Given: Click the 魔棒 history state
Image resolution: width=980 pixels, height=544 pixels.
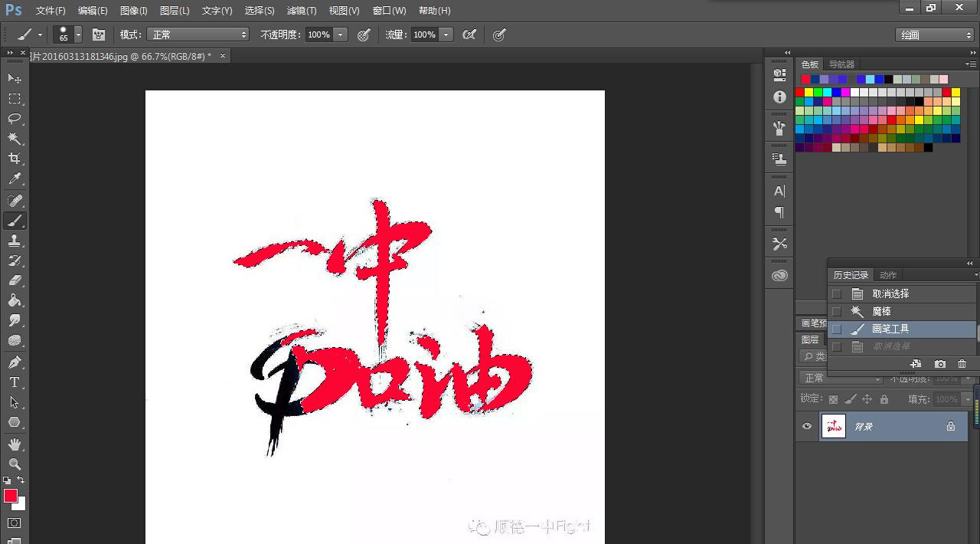Looking at the screenshot, I should tap(881, 311).
